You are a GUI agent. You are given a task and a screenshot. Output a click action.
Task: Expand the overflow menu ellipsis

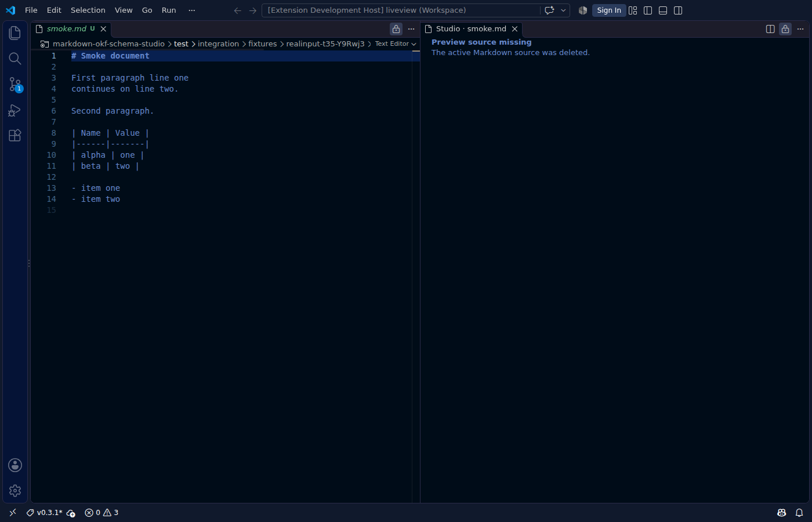pyautogui.click(x=192, y=10)
